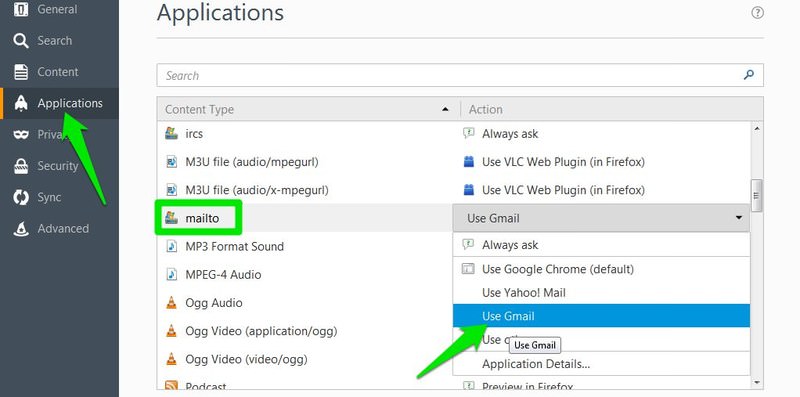Click the list scrollbar thumb
800x397 pixels.
point(757,195)
